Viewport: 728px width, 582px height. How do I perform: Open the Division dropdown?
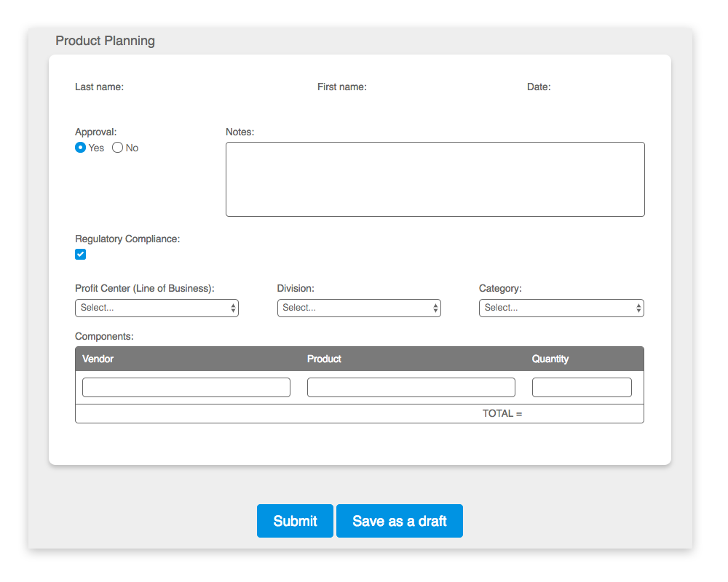click(359, 308)
